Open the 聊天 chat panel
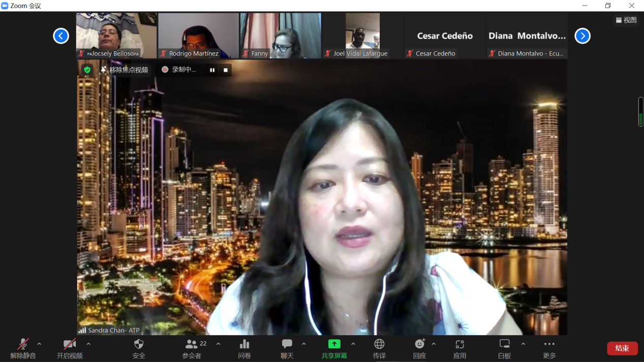The image size is (644, 362). coord(287,344)
